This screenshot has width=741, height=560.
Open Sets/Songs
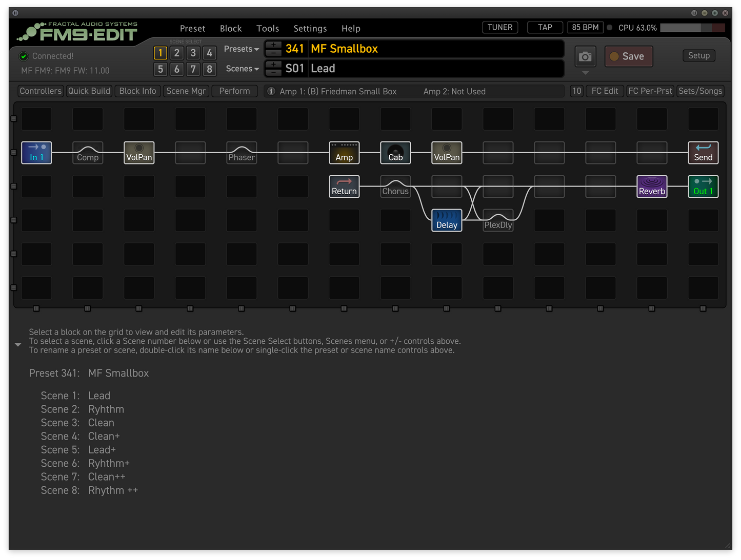click(x=700, y=91)
